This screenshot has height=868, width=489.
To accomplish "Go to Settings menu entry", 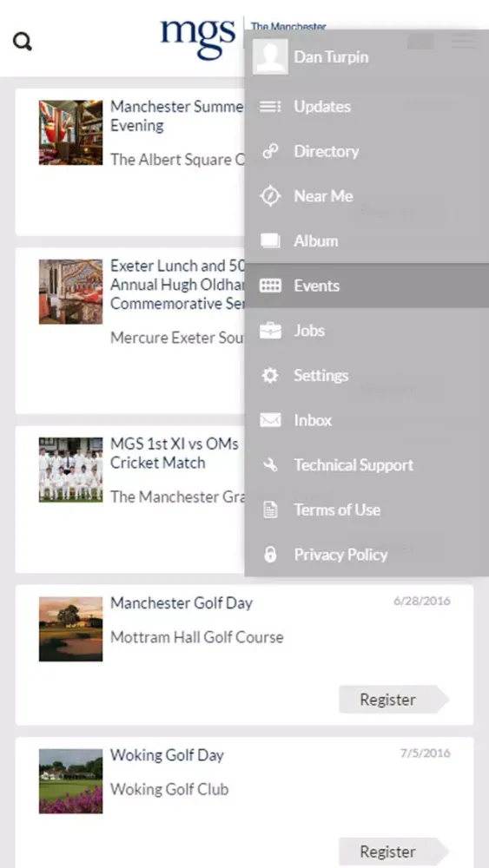I will pos(367,375).
